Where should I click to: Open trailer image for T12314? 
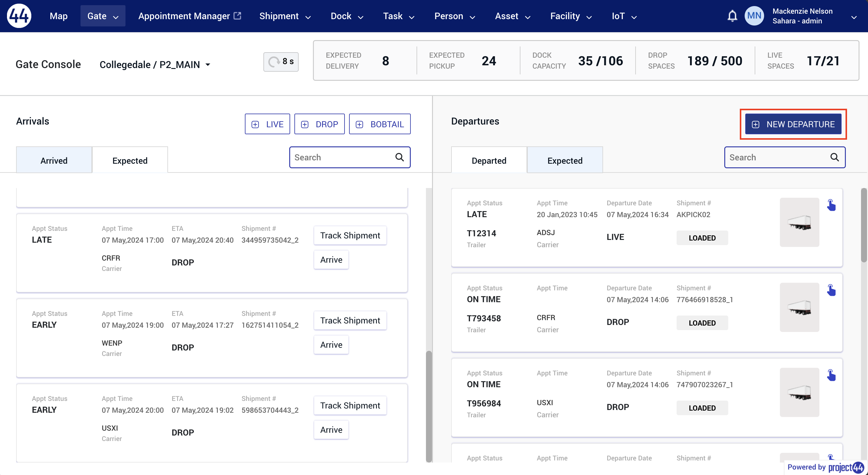coord(799,222)
